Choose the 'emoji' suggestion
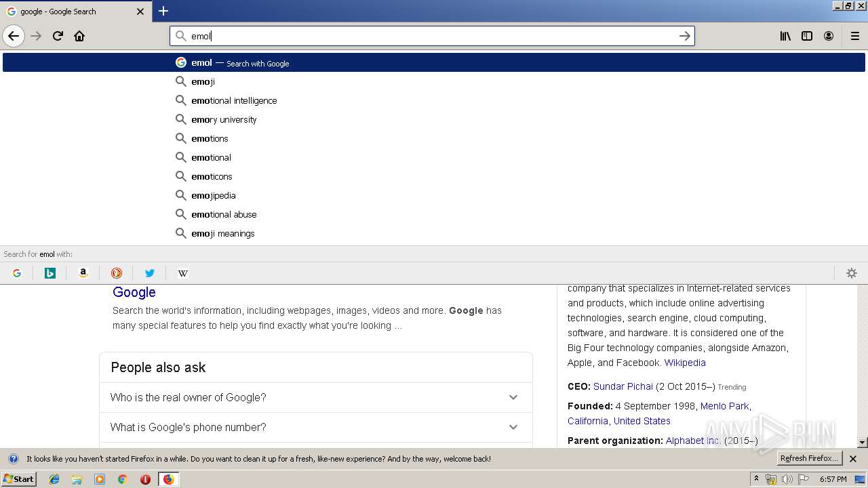 click(x=434, y=81)
